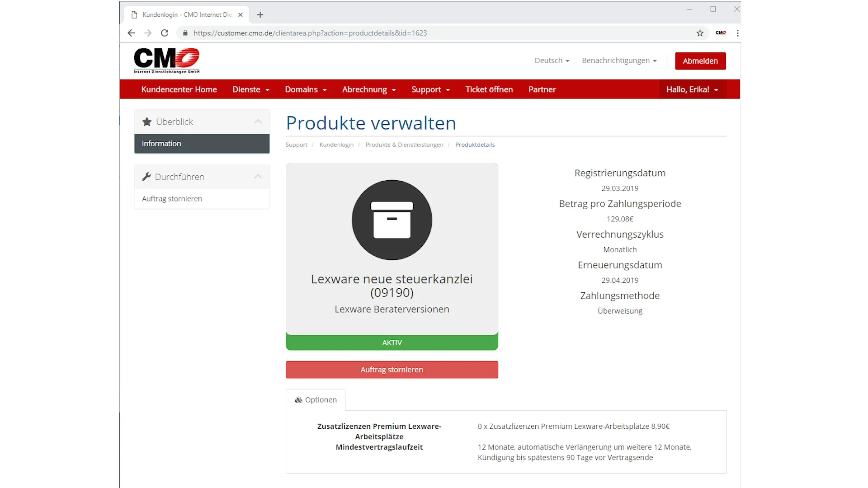The height and width of the screenshot is (488, 868).
Task: Click the Lexware Beraterversionen text
Action: click(x=392, y=310)
